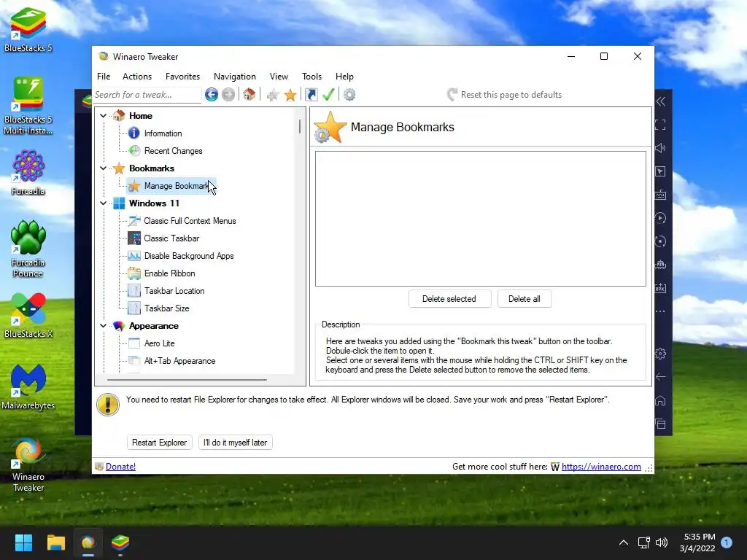This screenshot has width=747, height=560.
Task: Open Malwarebytes desktop shortcut
Action: (28, 386)
